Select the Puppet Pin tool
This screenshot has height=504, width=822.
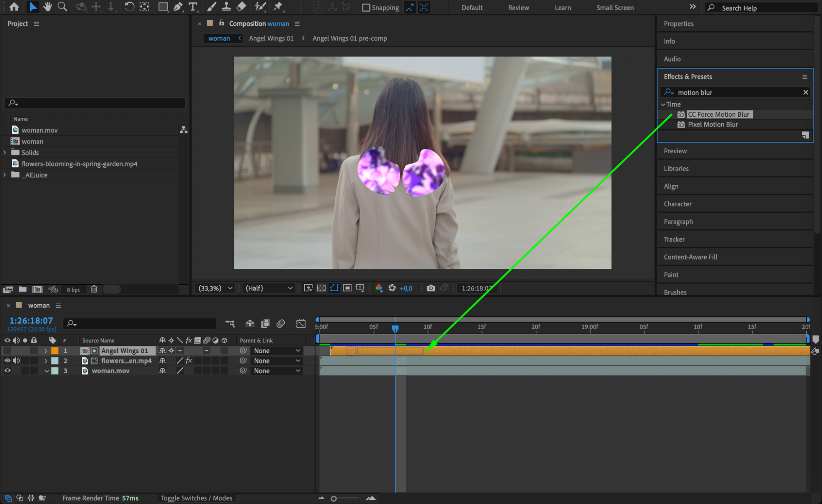[x=278, y=7]
